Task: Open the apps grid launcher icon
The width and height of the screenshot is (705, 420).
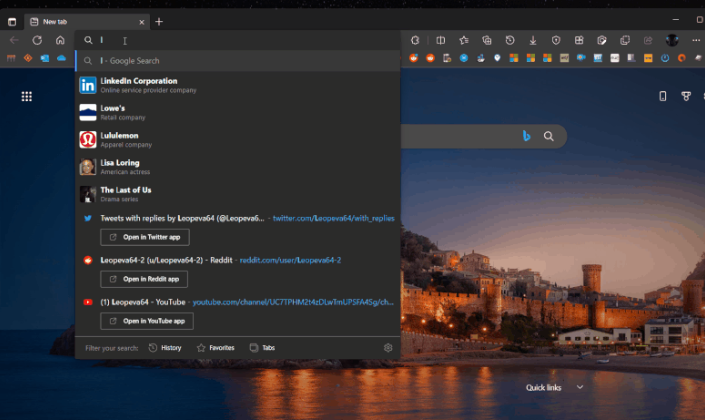Action: point(26,96)
